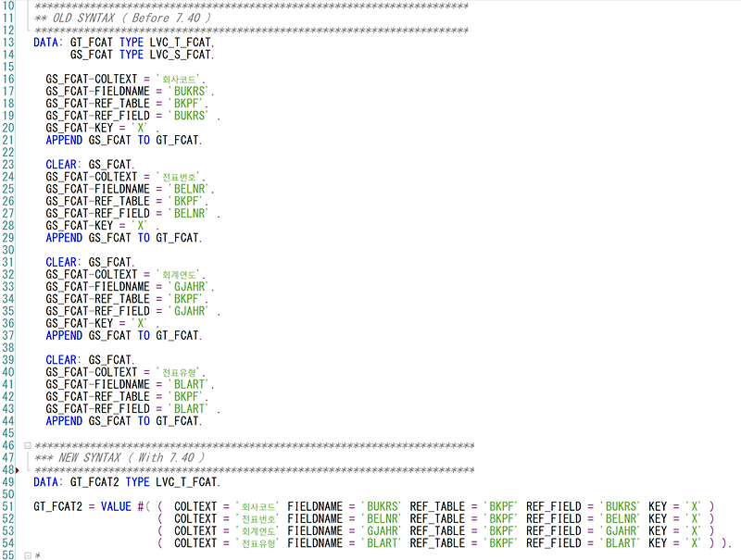Click the GT_FCAT2 variable on line 51
741x560 pixels.
pos(57,506)
